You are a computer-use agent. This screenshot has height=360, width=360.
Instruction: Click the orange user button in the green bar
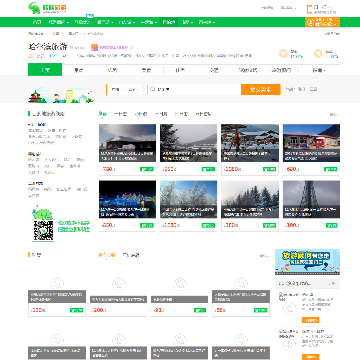tap(322, 22)
